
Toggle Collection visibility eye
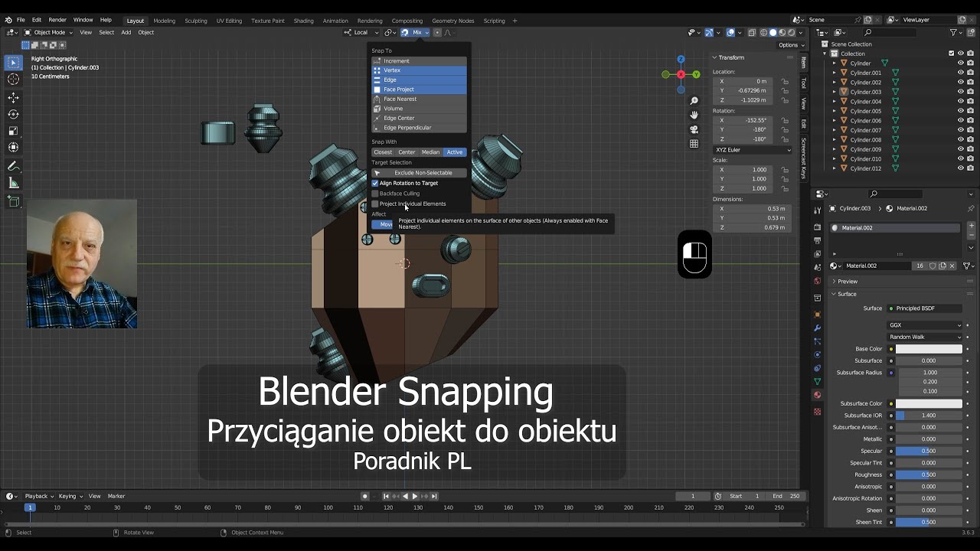[x=961, y=54]
